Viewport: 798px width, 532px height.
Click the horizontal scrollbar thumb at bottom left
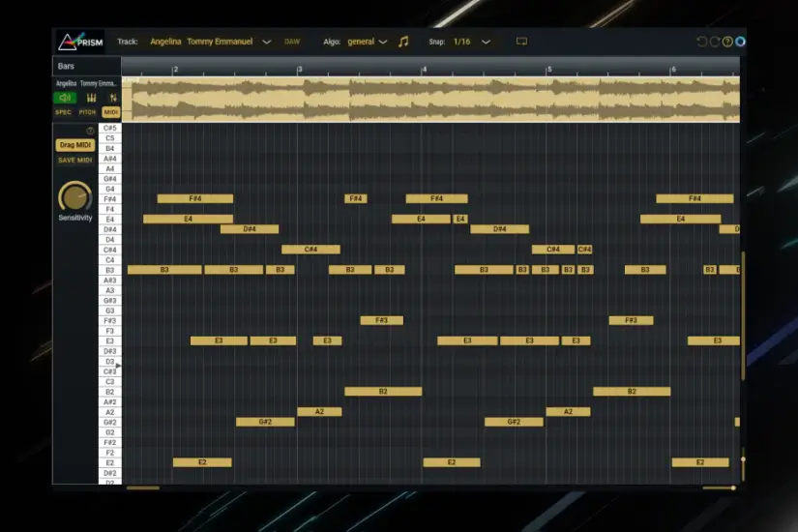click(x=143, y=488)
